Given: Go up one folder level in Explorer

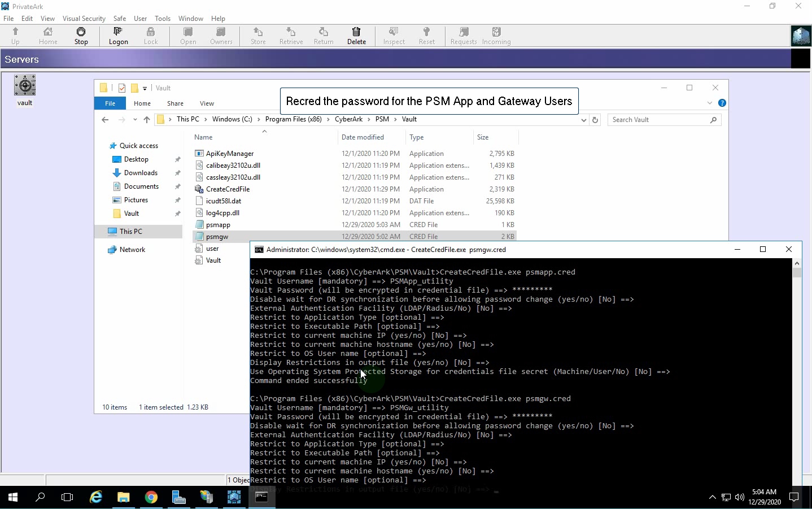Looking at the screenshot, I should 147,120.
